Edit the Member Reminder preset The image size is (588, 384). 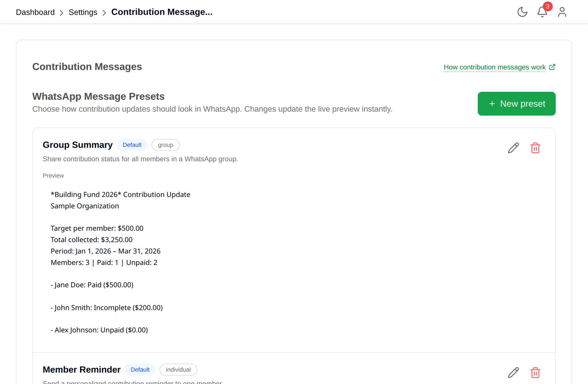tap(513, 373)
